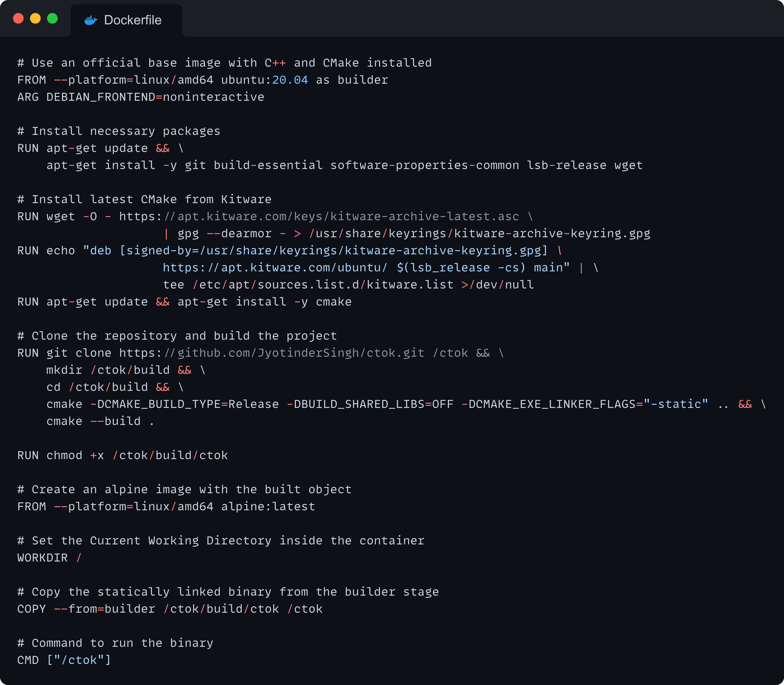
Task: Click the "-static" linker flag string
Action: tap(676, 404)
